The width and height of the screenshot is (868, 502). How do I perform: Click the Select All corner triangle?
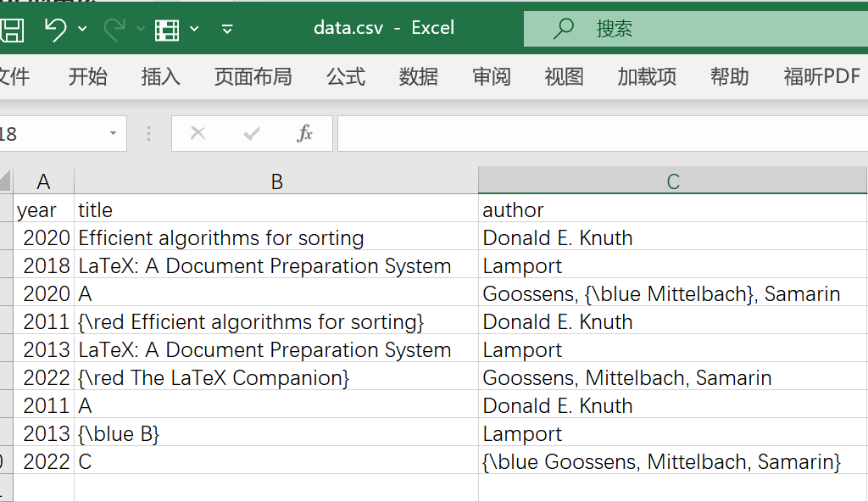click(x=6, y=181)
